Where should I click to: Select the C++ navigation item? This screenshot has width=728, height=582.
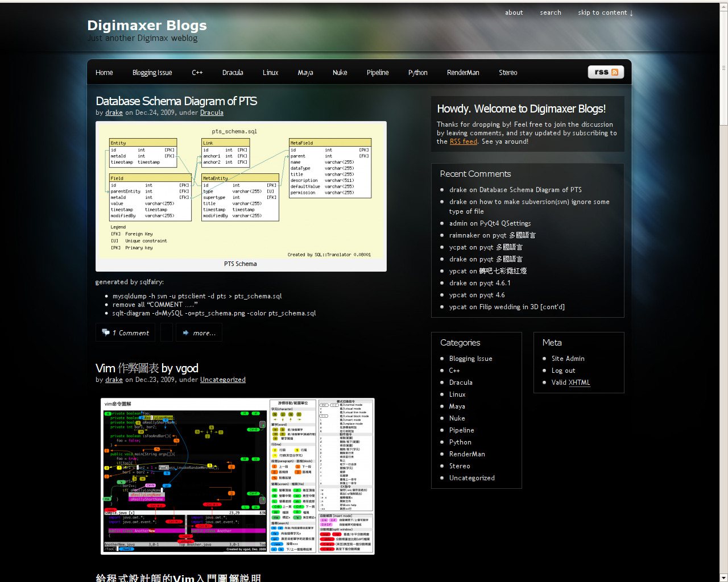coord(197,73)
